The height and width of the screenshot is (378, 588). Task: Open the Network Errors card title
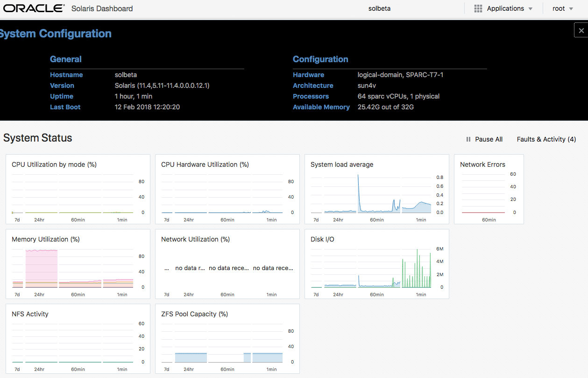[x=482, y=164]
